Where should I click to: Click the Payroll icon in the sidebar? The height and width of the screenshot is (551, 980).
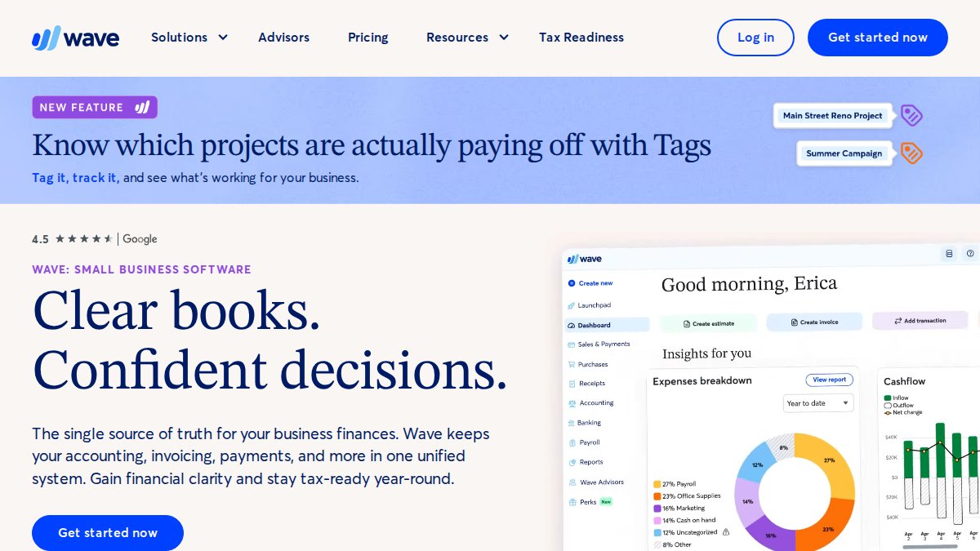click(572, 442)
